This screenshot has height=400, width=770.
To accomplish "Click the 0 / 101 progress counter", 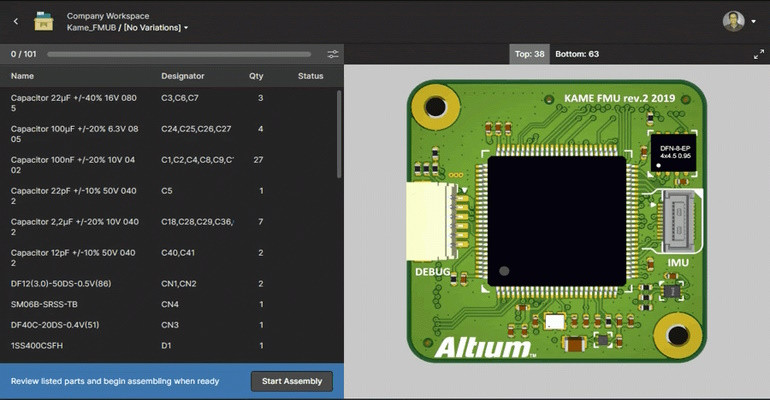I will click(24, 54).
